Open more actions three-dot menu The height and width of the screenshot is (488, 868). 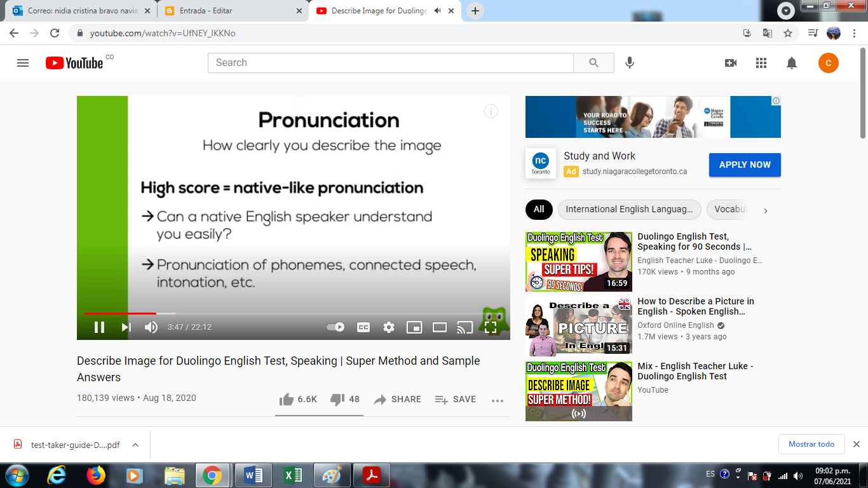pyautogui.click(x=498, y=400)
